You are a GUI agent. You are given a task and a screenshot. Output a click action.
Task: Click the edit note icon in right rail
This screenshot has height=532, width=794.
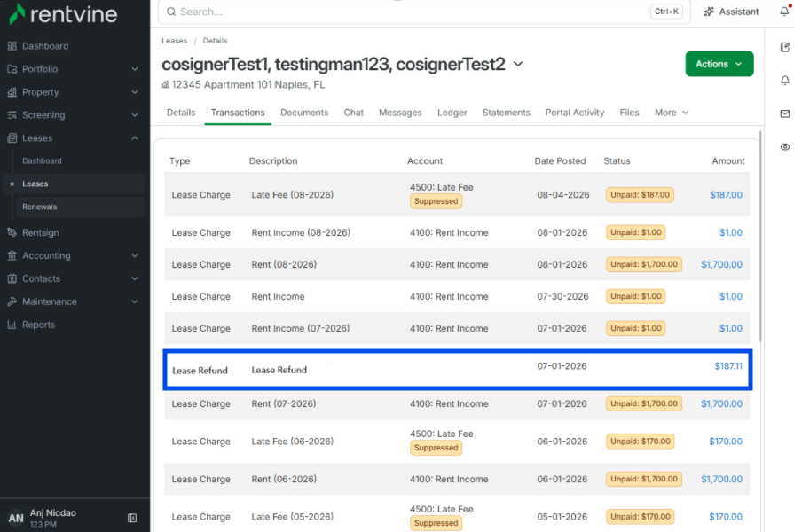pyautogui.click(x=785, y=47)
